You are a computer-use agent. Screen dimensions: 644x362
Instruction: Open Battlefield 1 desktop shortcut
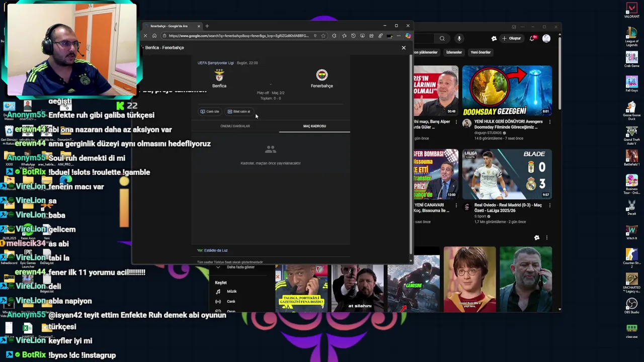631,158
